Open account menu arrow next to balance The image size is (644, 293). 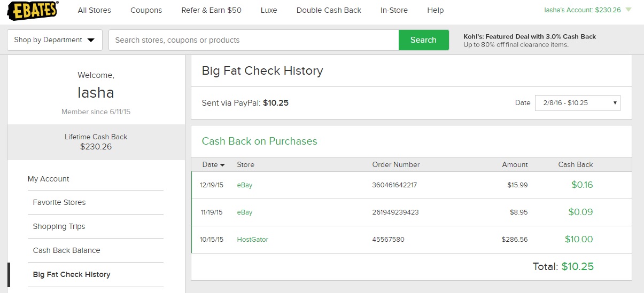pyautogui.click(x=628, y=10)
